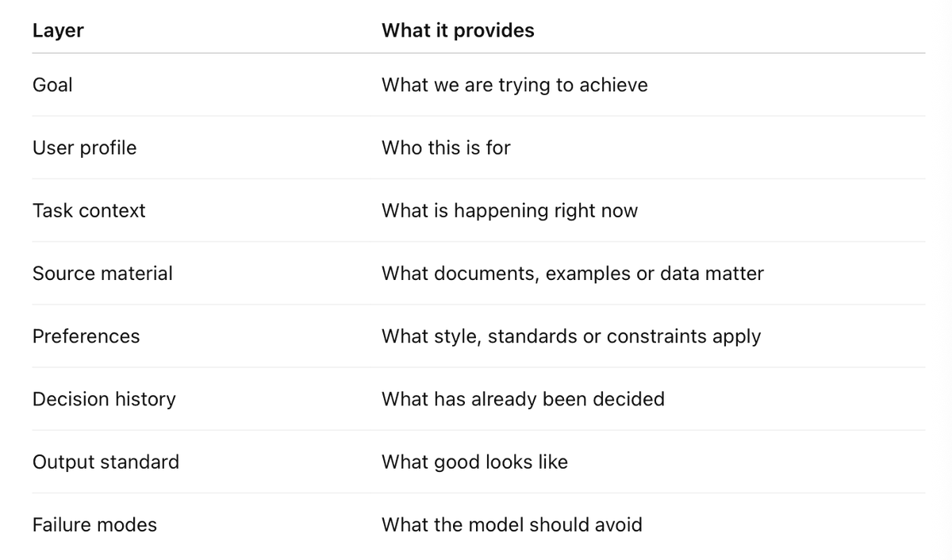Click "What we are trying to achieve" text

click(514, 85)
